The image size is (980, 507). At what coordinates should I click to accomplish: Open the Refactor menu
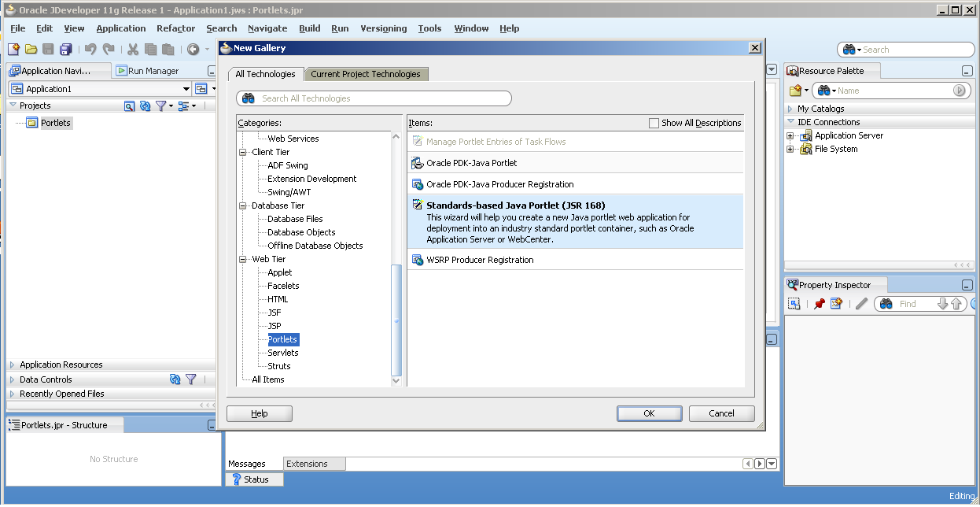click(175, 28)
